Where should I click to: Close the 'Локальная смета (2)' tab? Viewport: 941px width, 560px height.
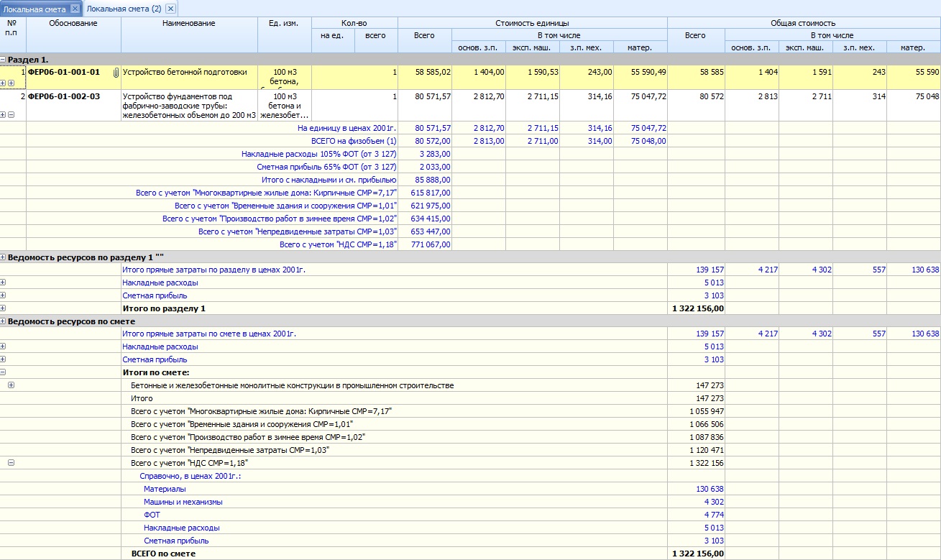pos(170,9)
